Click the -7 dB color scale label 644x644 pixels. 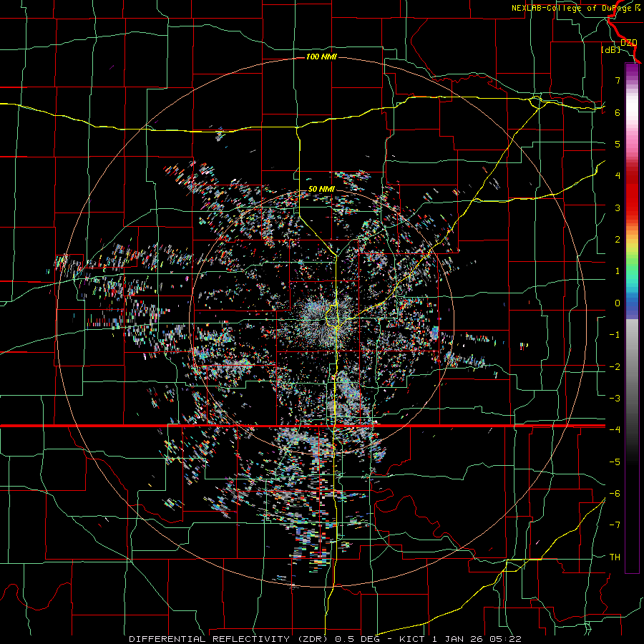(615, 525)
